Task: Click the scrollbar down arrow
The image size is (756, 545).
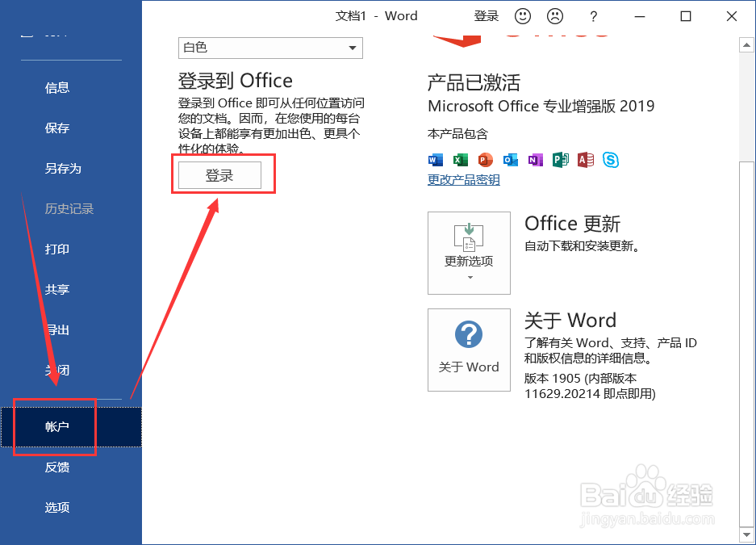Action: tap(746, 535)
